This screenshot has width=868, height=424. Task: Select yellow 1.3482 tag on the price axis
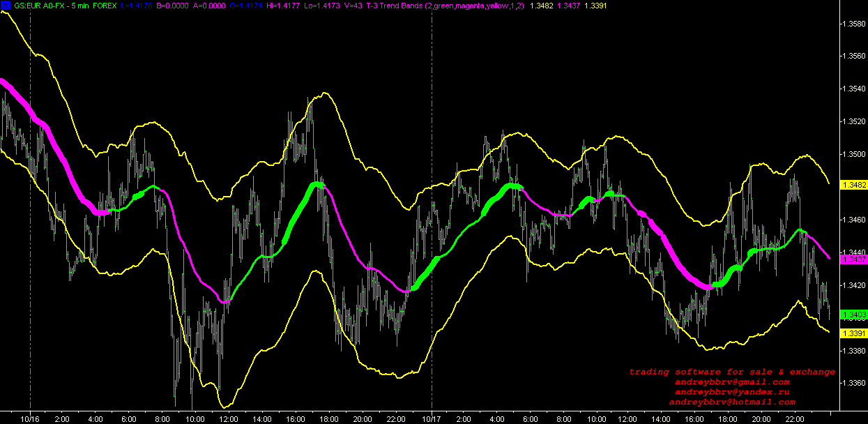(853, 185)
